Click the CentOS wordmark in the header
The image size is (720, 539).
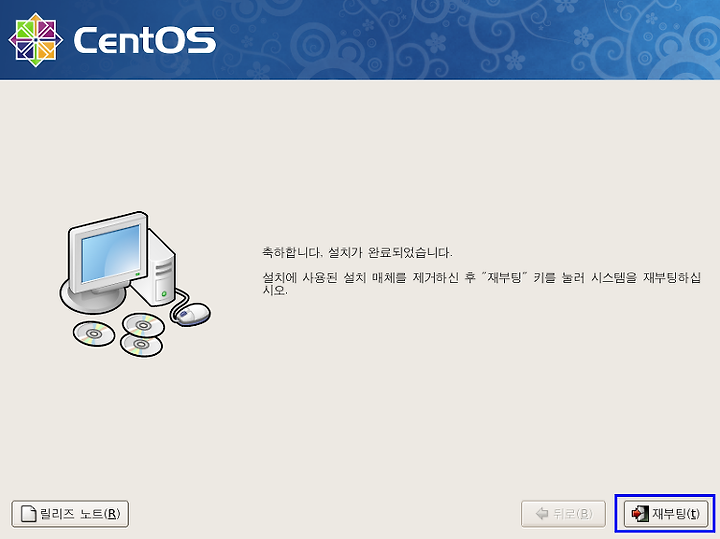(x=145, y=40)
